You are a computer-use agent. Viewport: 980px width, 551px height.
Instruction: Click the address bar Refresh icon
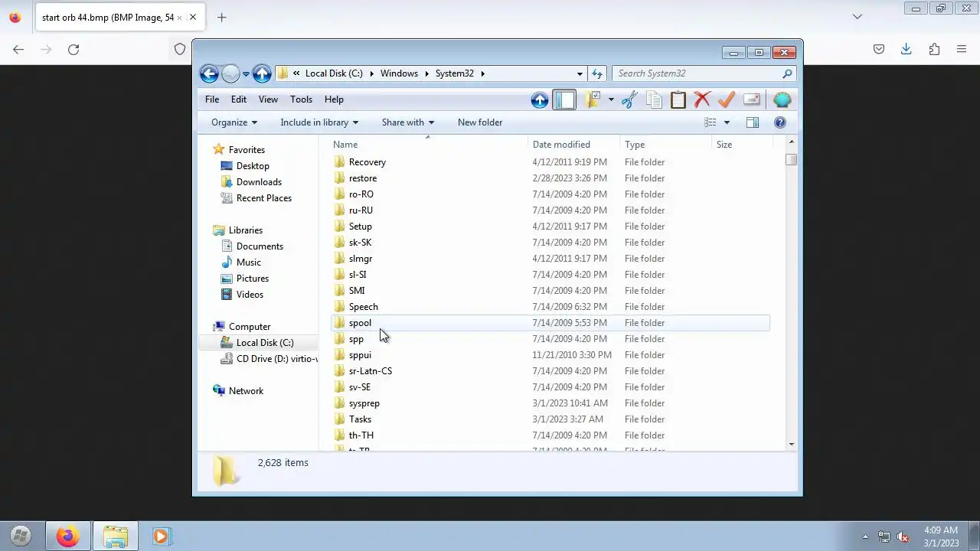[597, 73]
